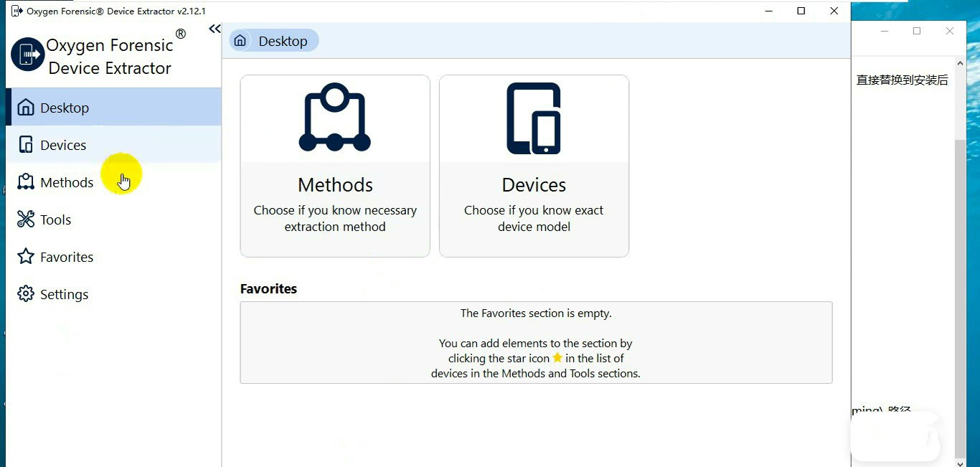Click the Tools wrench icon in sidebar
The width and height of the screenshot is (980, 467).
click(x=26, y=220)
